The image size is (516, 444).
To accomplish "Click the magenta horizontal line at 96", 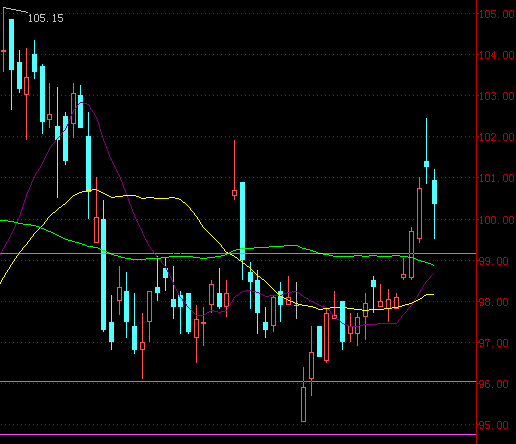I will (238, 381).
